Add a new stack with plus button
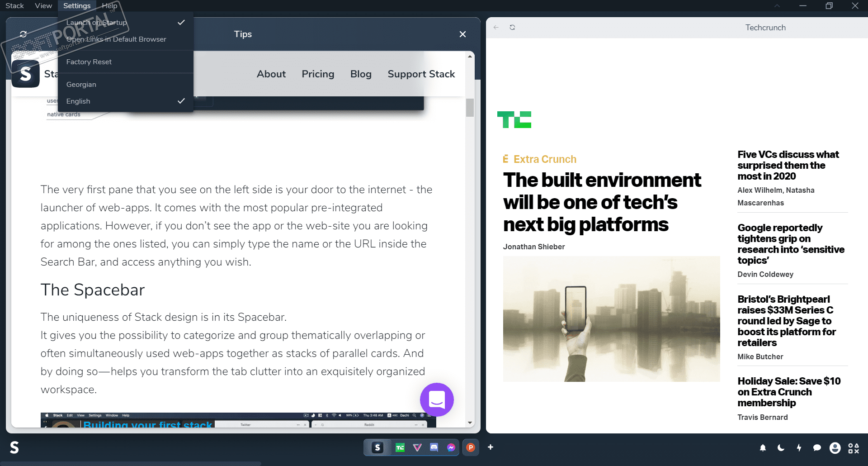This screenshot has height=466, width=868. coord(491,447)
